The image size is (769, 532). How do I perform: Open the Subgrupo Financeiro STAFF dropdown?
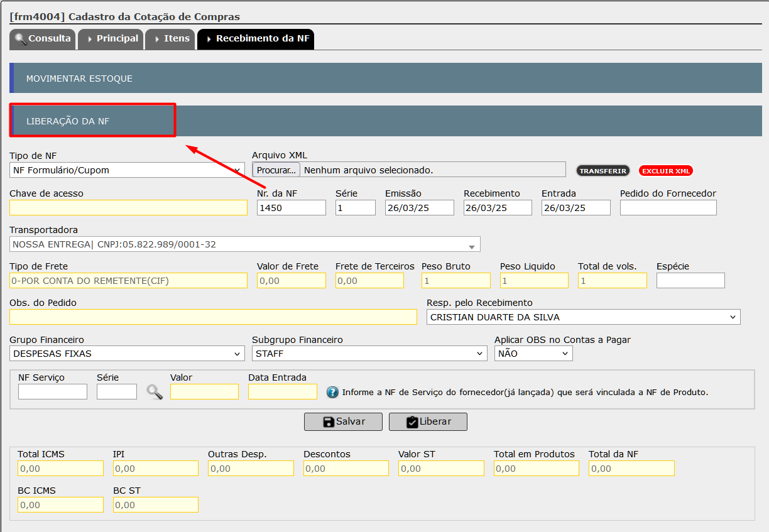click(369, 354)
